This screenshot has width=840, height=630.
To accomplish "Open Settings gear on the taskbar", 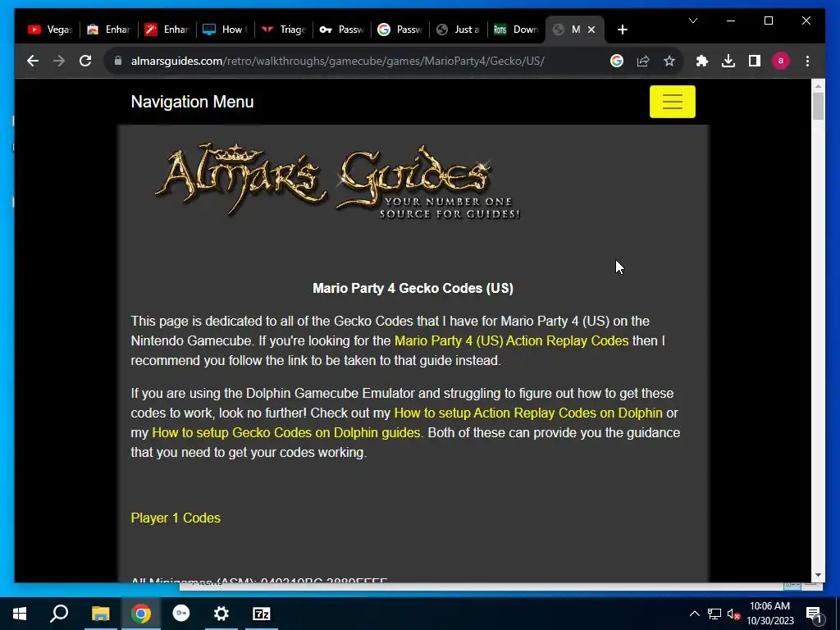I will (221, 614).
